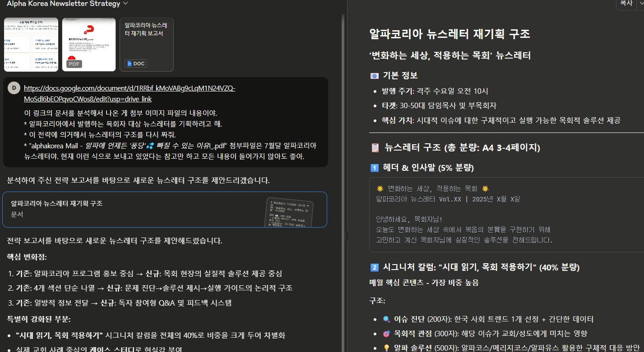Click the first numbered item about 프로그램 홍보 중심
The height and width of the screenshot is (352, 644).
149,274
